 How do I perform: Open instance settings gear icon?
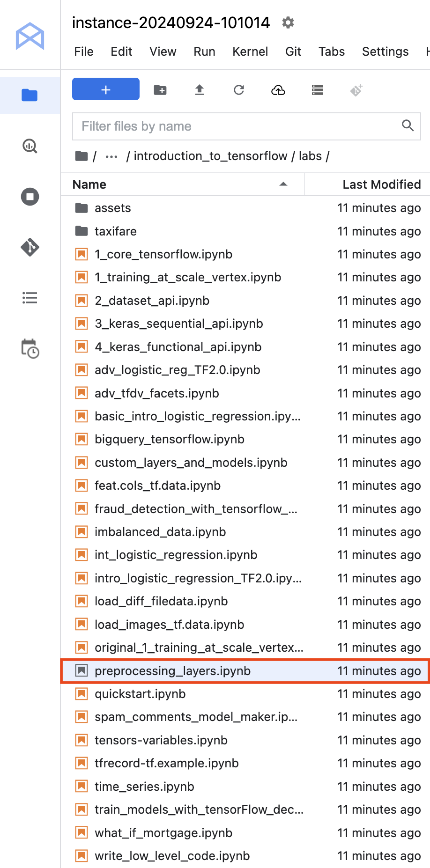click(x=288, y=22)
